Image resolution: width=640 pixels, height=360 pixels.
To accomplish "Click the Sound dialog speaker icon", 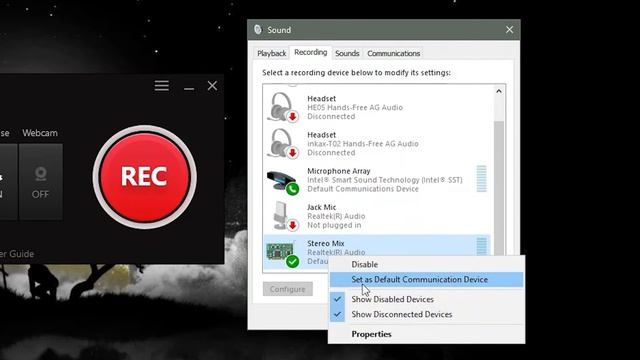I will pyautogui.click(x=258, y=29).
